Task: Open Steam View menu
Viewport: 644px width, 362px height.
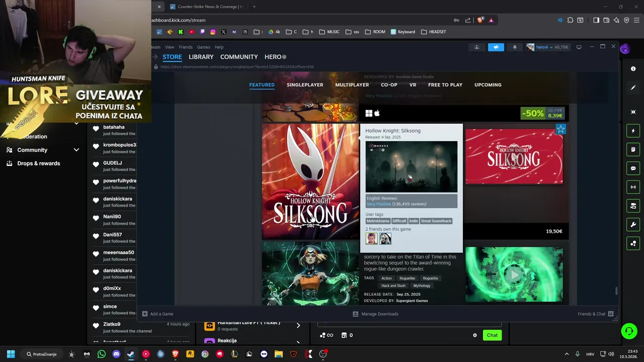Action: 170,47
